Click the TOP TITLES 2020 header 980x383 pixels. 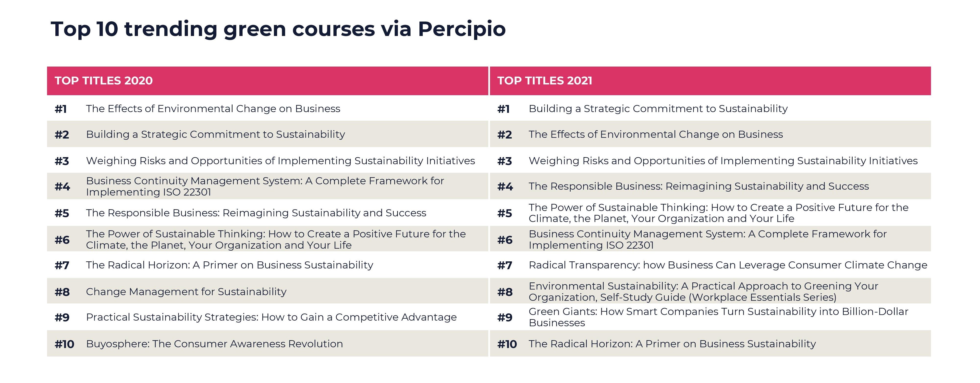(103, 81)
